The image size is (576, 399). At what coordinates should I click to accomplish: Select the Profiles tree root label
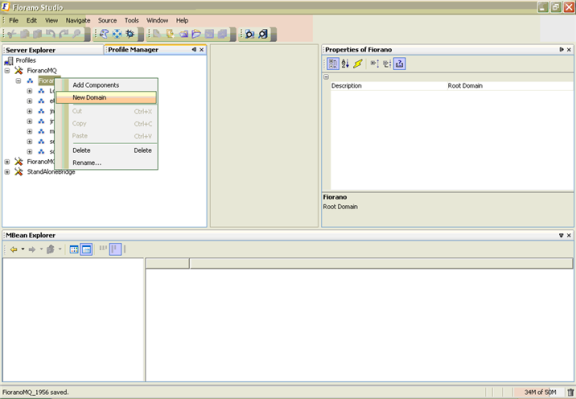click(x=26, y=61)
